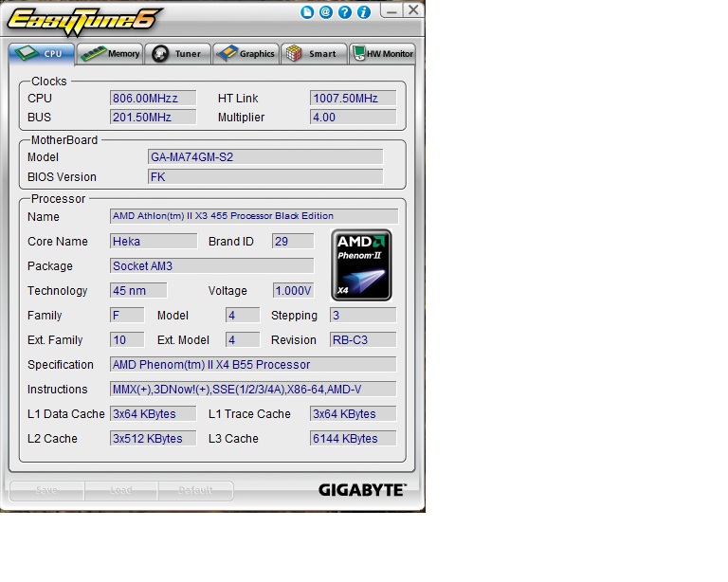The image size is (728, 582).
Task: Click the BUS field 201.50MHz
Action: coord(154,117)
